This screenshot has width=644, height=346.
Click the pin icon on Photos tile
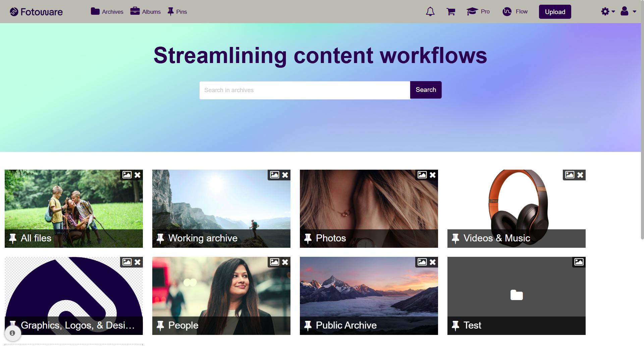[x=308, y=238]
